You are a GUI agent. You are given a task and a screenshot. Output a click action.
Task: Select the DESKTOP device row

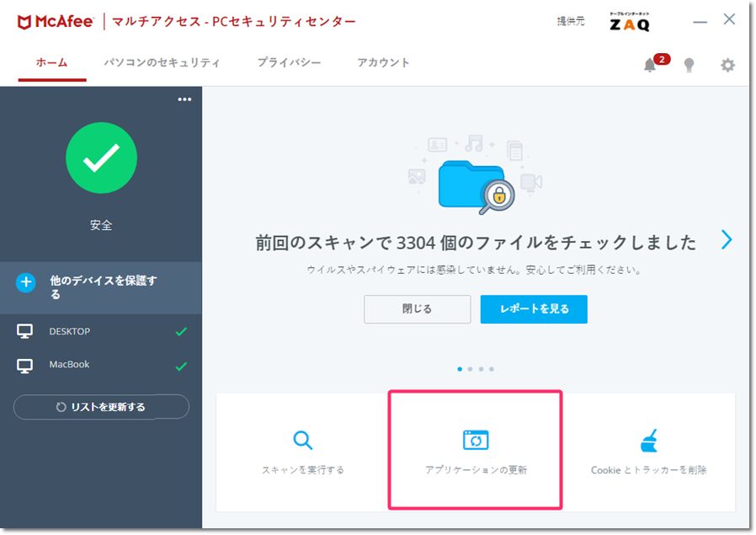coord(101,331)
